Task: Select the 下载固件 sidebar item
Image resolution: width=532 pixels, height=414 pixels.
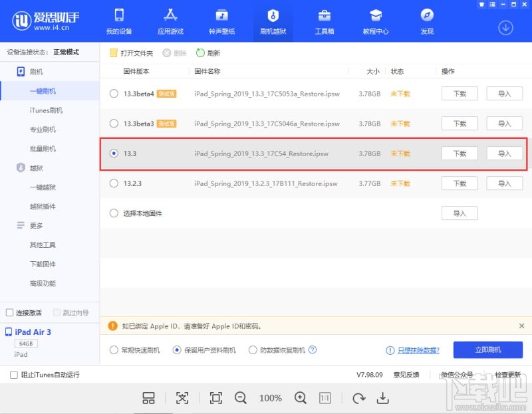Action: [x=43, y=264]
